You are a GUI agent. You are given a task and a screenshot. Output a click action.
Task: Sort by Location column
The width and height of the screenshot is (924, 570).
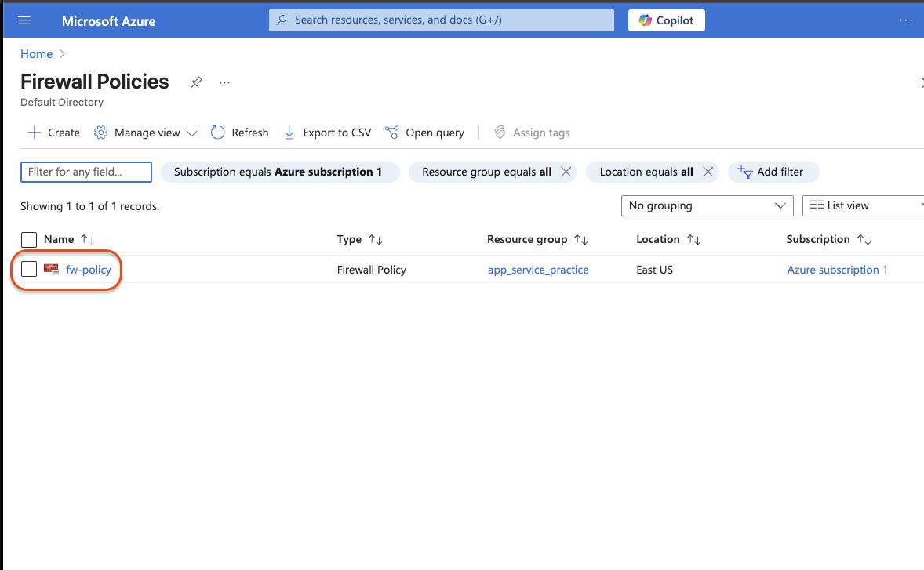[668, 239]
